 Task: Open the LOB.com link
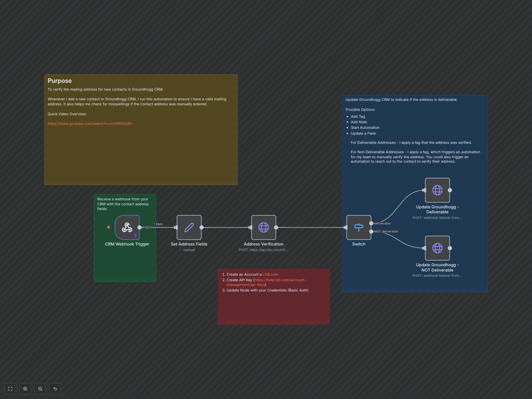(x=270, y=274)
